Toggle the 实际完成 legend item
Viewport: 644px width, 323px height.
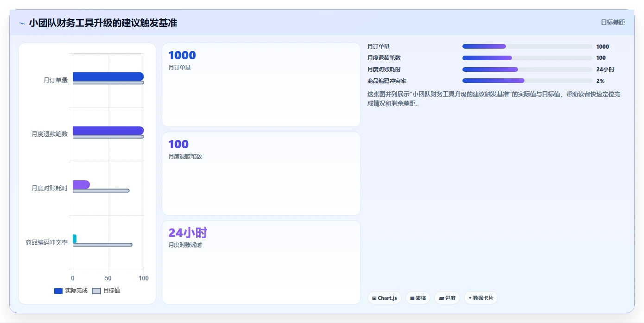tap(71, 291)
